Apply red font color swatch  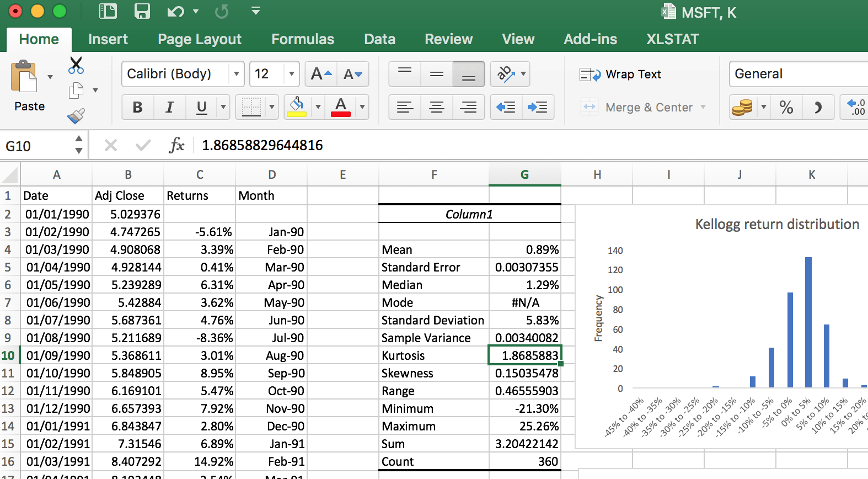pos(341,107)
